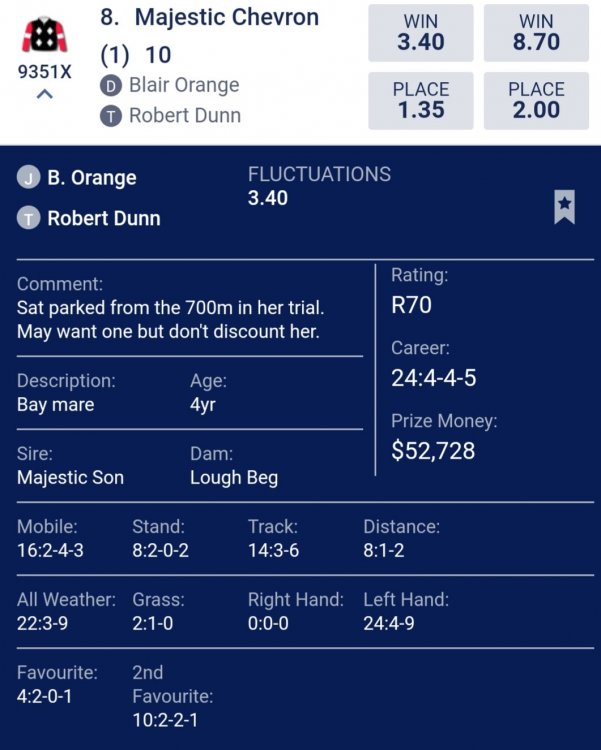Viewport: 601px width, 750px height.
Task: Select the WIN 3.40 odds button
Action: (421, 33)
